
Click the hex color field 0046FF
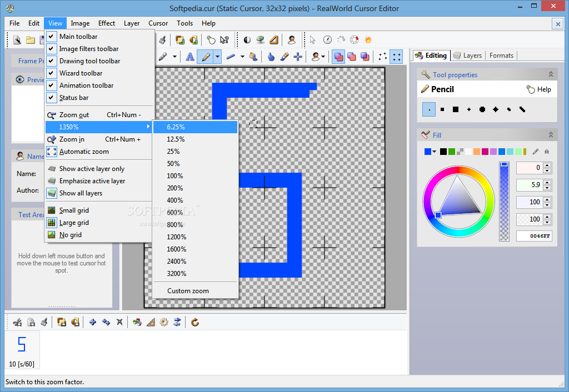point(534,236)
